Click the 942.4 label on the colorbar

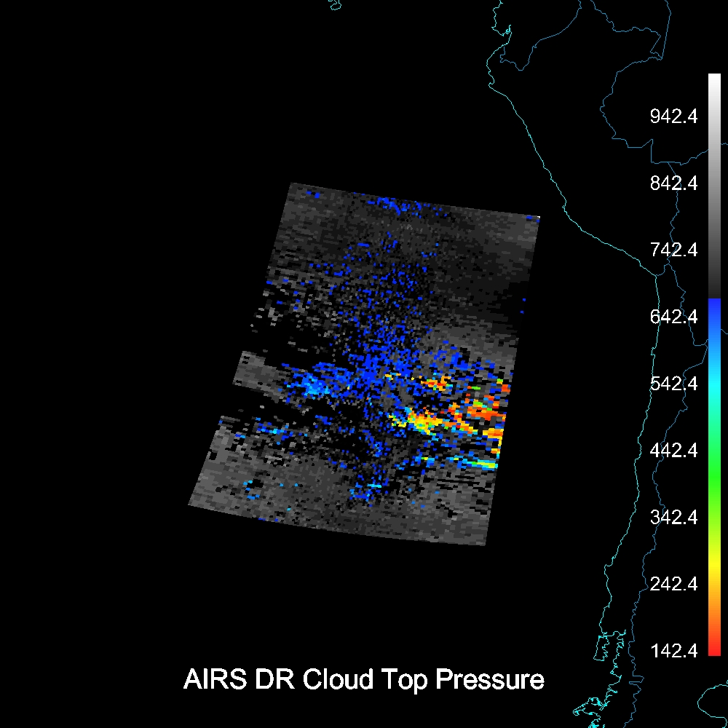click(673, 116)
